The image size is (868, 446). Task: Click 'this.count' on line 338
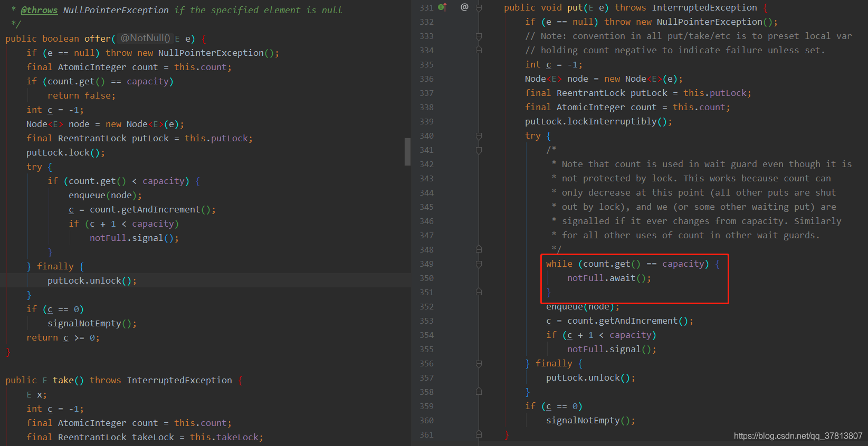click(699, 107)
